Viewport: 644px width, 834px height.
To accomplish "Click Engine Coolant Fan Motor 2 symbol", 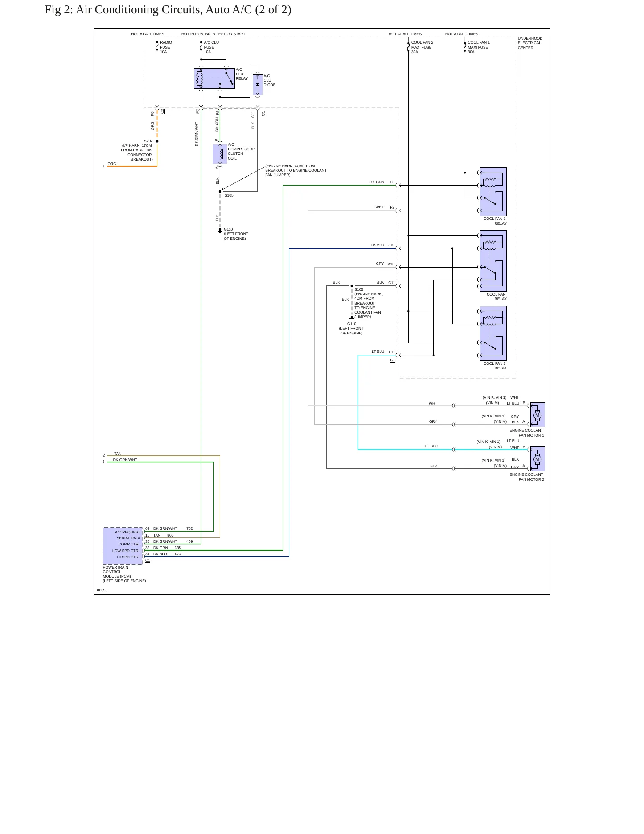I will pos(537,459).
